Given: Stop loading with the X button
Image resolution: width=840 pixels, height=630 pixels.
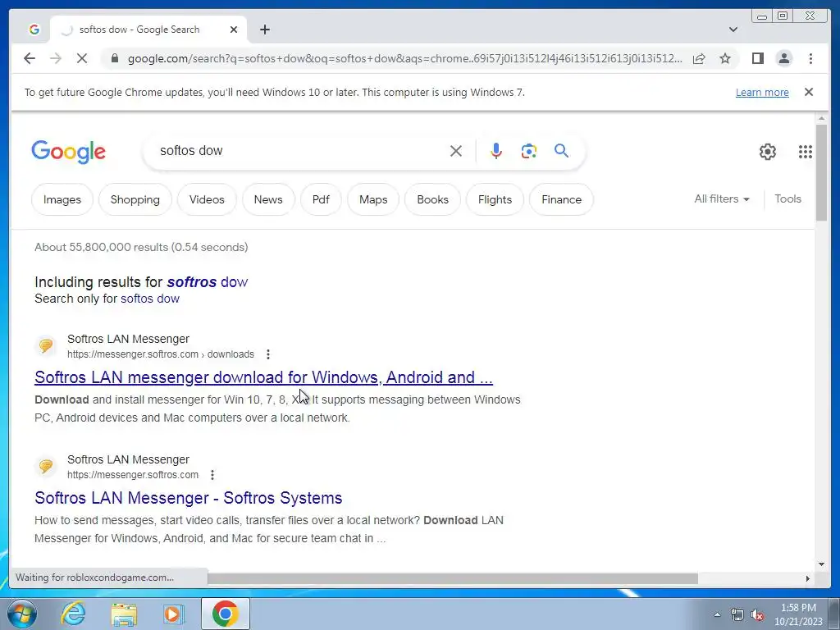Looking at the screenshot, I should (x=82, y=58).
